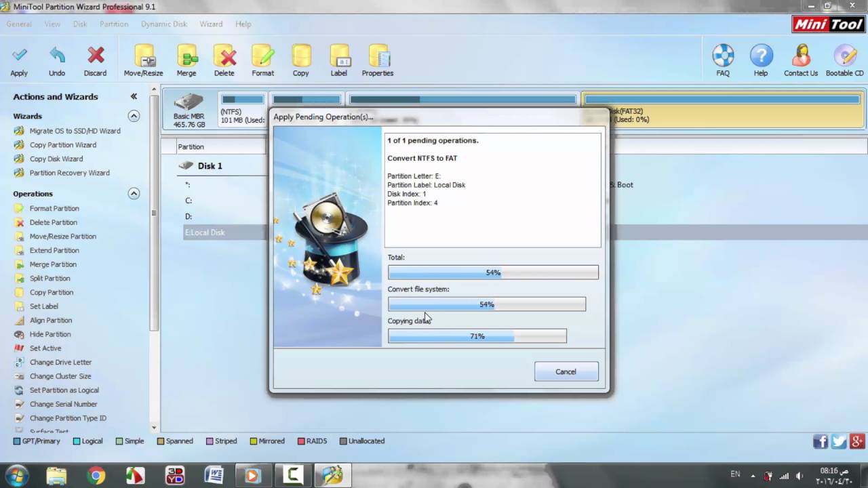Viewport: 868px width, 488px height.
Task: Open the Partition menu
Action: coord(114,24)
